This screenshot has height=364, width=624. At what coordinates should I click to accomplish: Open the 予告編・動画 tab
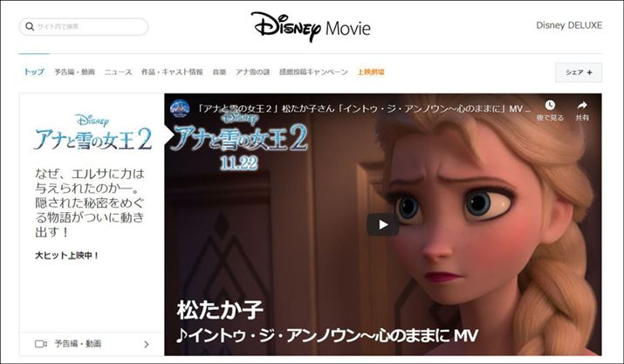pos(74,72)
